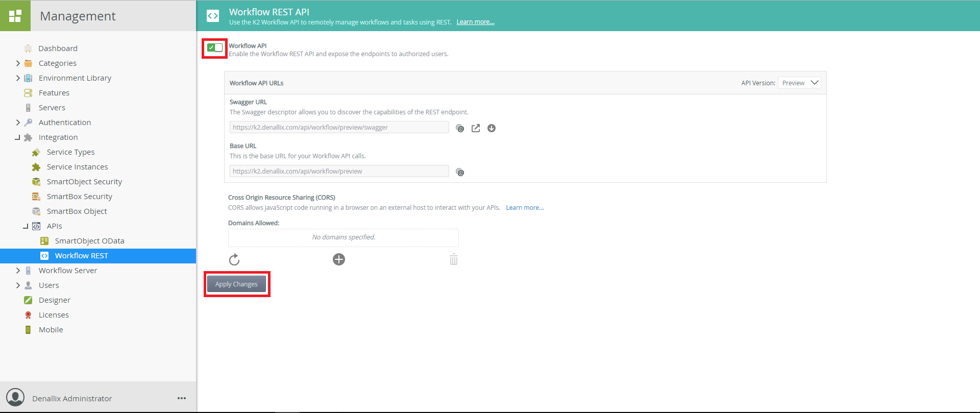The width and height of the screenshot is (980, 413).
Task: Delete the selected CORS domain
Action: click(454, 260)
